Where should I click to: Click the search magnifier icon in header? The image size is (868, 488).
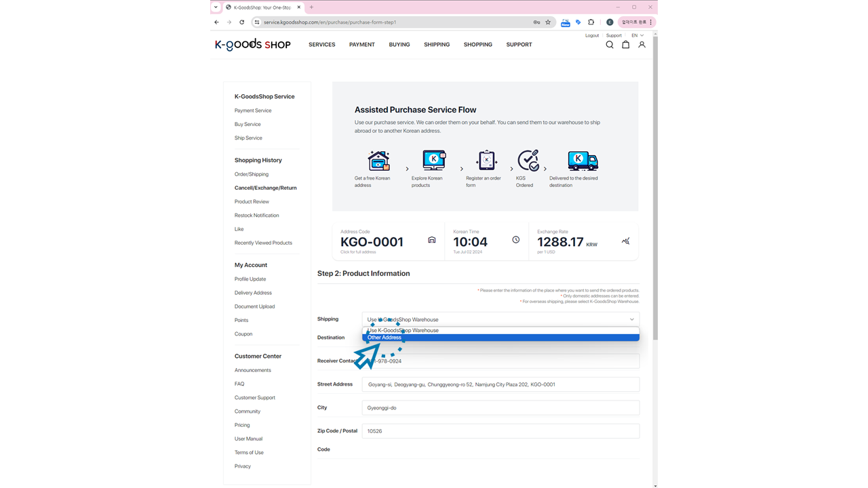pos(609,45)
